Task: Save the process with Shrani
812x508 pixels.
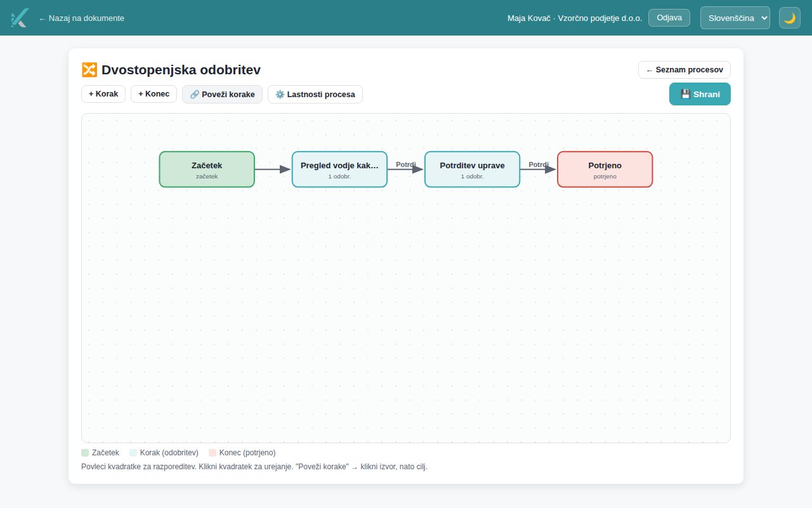Action: (700, 94)
